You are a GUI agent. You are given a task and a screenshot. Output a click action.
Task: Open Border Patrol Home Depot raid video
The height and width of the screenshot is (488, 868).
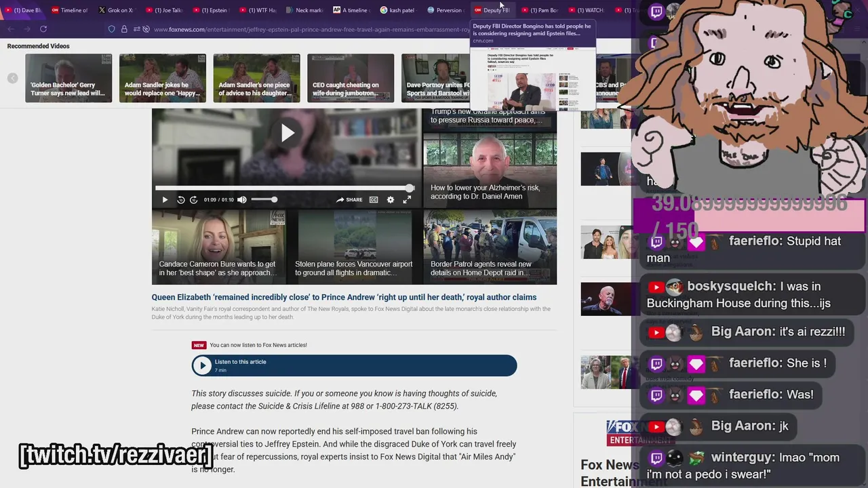tap(490, 247)
